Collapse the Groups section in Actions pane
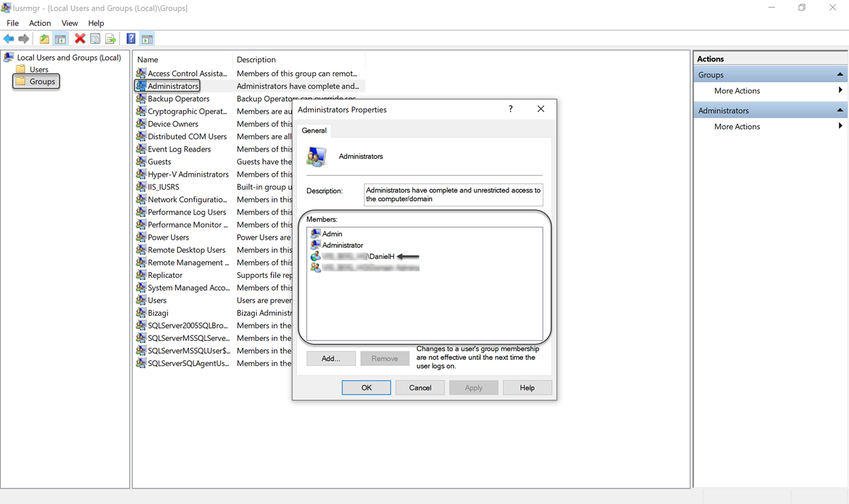The image size is (849, 504). tap(839, 75)
